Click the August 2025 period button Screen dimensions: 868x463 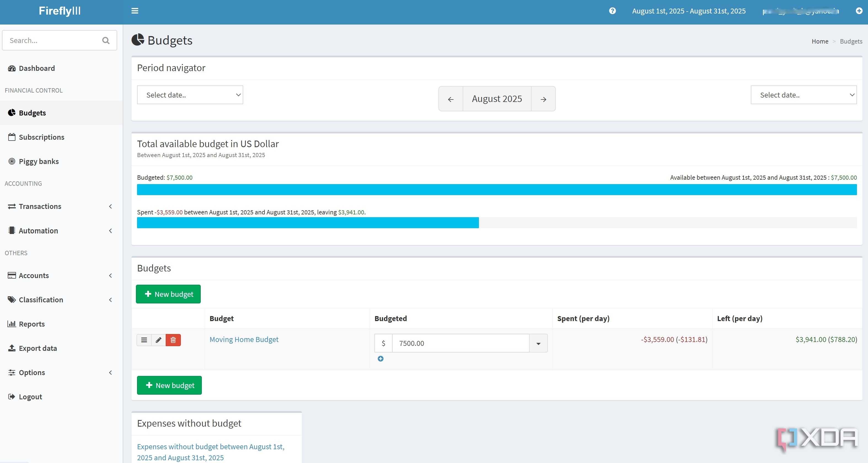pos(497,99)
